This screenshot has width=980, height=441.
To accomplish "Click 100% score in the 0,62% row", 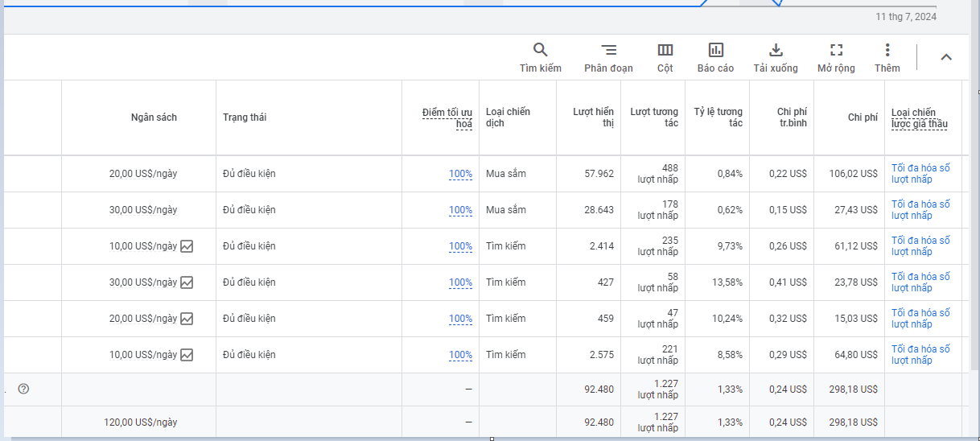I will 460,210.
